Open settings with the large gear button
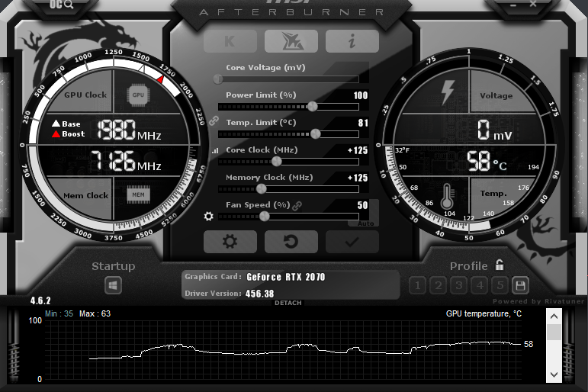 tap(230, 242)
